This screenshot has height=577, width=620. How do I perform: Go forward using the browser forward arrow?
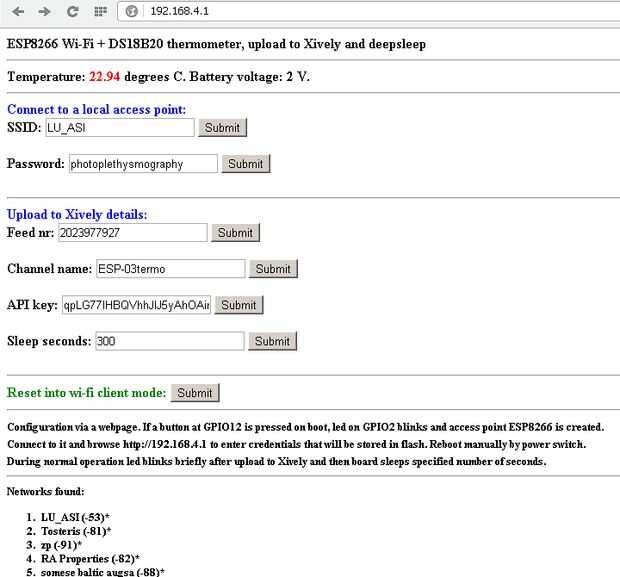coord(44,11)
